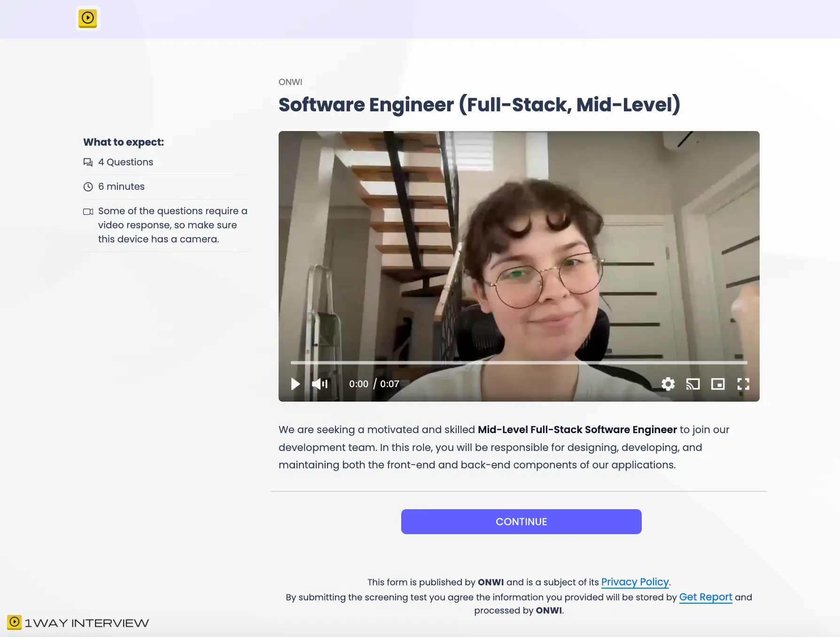Open the video player settings gear
The width and height of the screenshot is (840, 637).
point(668,384)
